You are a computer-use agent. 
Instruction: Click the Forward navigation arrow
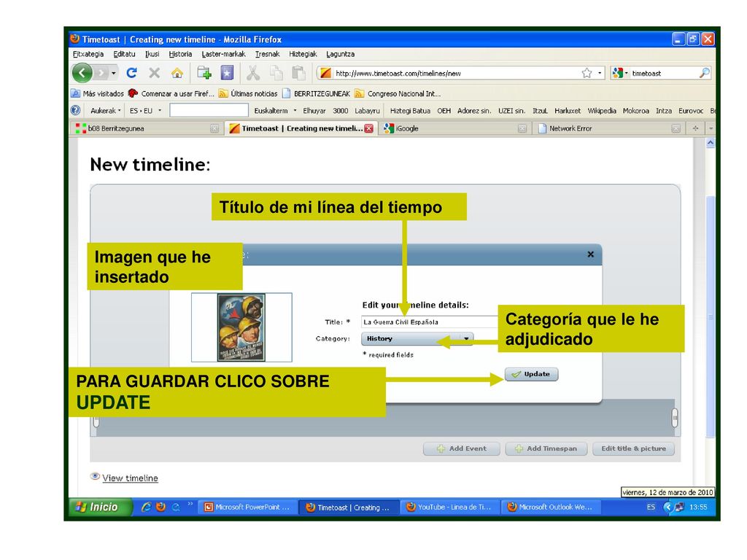(x=101, y=73)
